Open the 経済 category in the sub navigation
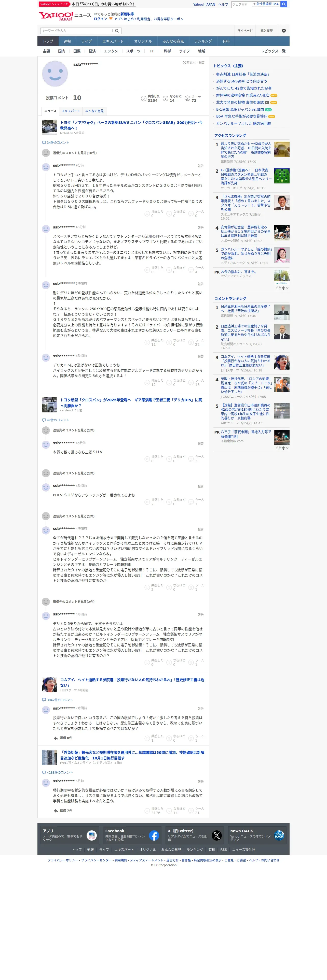Image resolution: width=327 pixels, height=980 pixels. (x=92, y=51)
